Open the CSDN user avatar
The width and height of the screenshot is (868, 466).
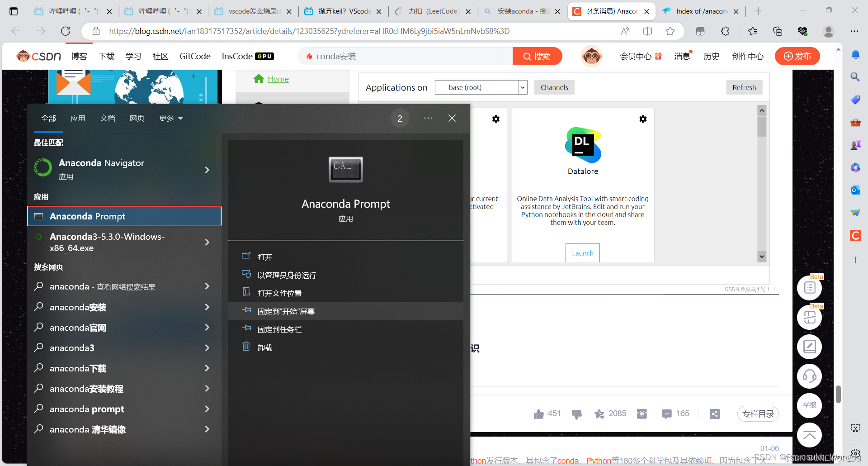pyautogui.click(x=591, y=56)
